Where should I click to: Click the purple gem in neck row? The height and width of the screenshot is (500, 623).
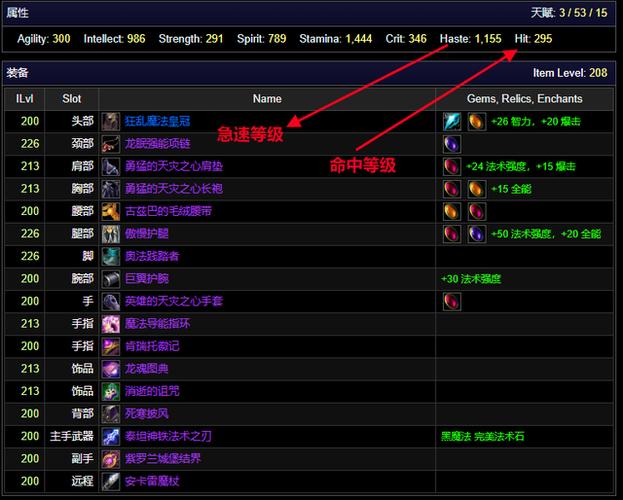(x=453, y=144)
